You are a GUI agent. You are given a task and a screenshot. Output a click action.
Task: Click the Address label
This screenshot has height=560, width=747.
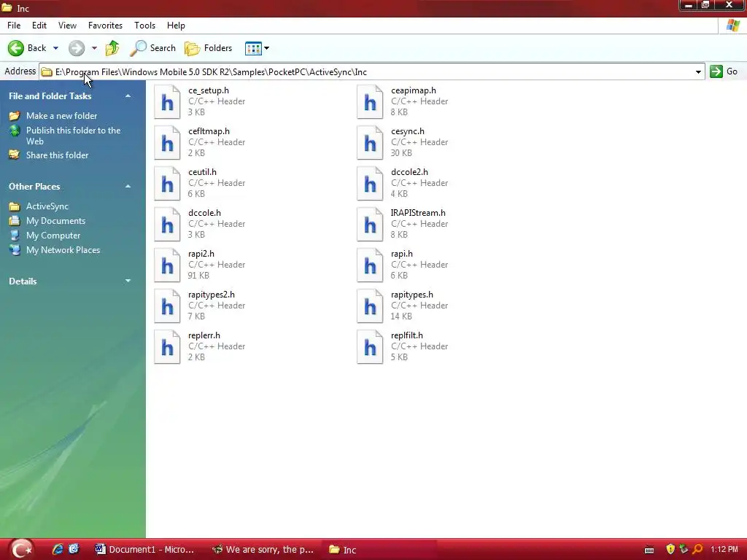(20, 71)
